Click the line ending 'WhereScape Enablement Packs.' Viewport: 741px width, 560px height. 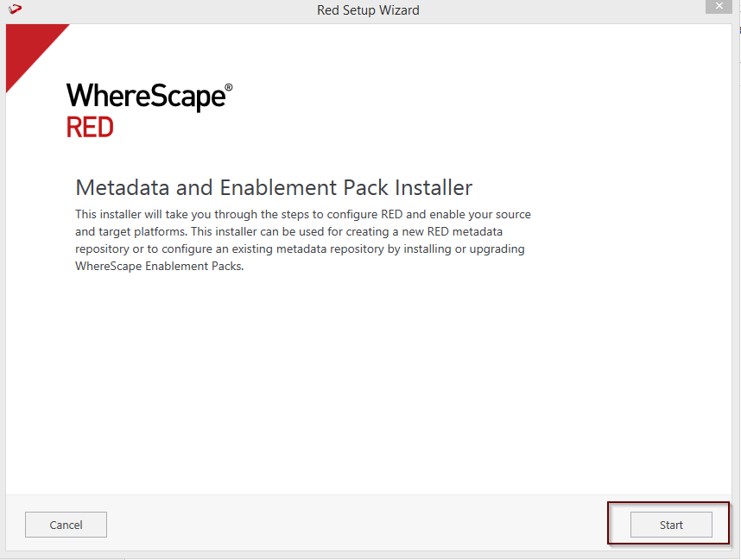pos(159,267)
